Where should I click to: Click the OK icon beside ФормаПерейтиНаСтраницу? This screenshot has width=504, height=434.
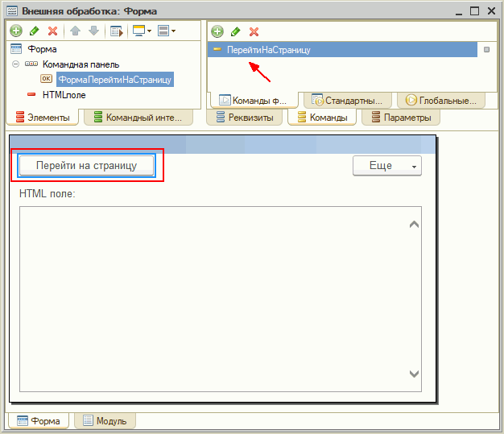(46, 78)
